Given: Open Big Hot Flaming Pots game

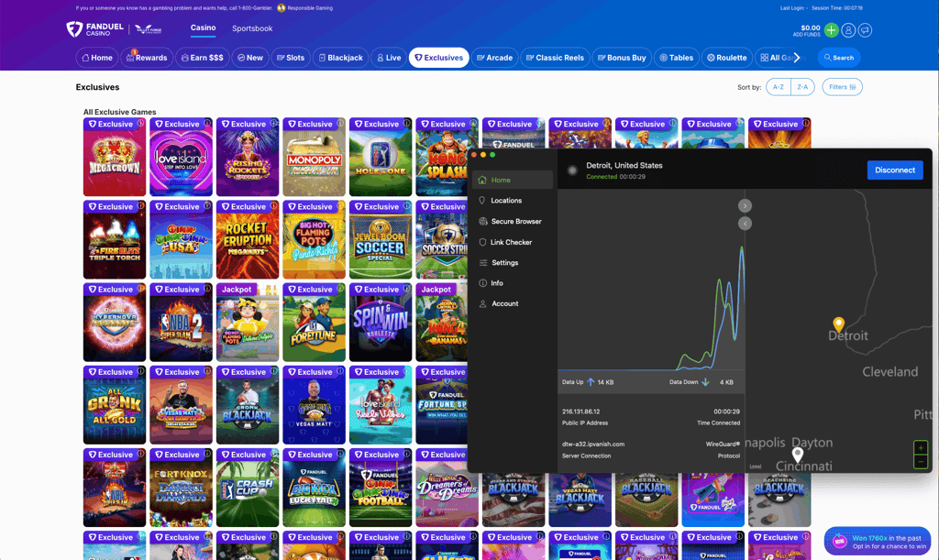Looking at the screenshot, I should click(x=314, y=239).
